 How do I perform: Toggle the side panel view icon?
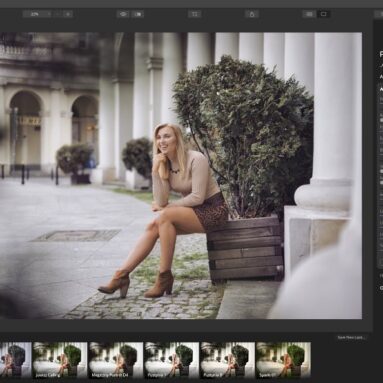pyautogui.click(x=324, y=14)
